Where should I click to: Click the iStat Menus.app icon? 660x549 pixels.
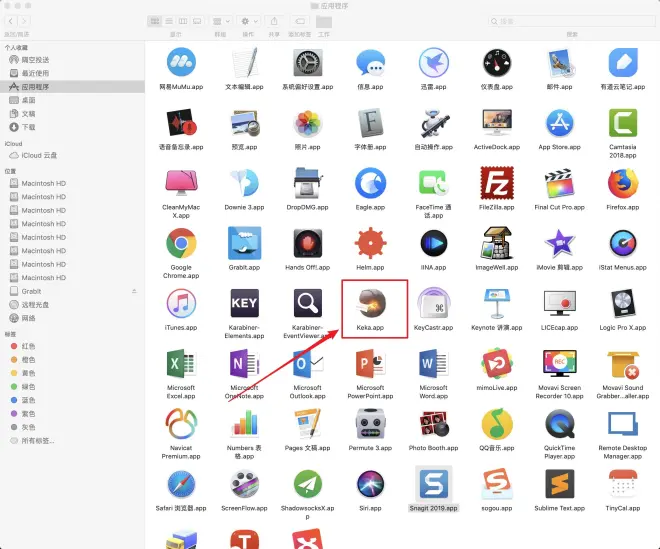point(623,243)
